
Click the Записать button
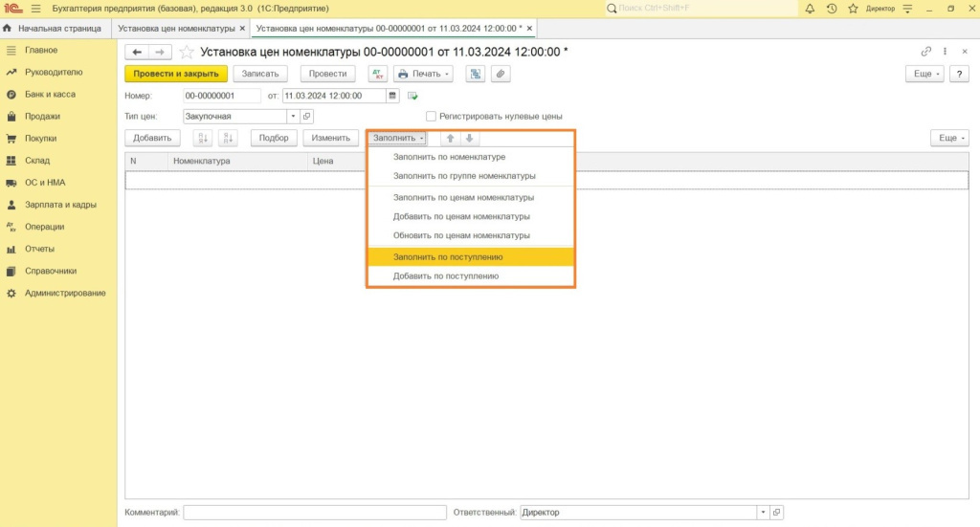click(x=260, y=74)
